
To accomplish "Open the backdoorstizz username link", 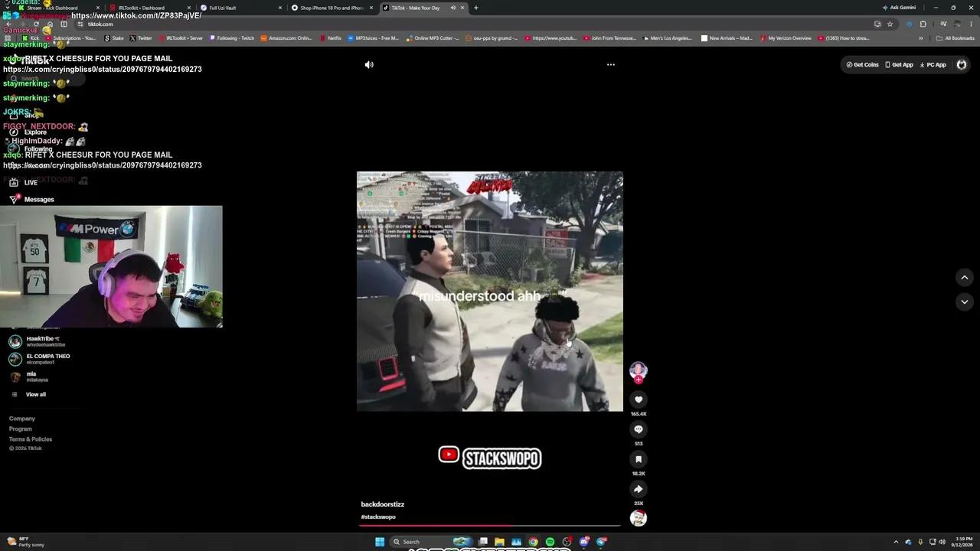I will coord(383,504).
